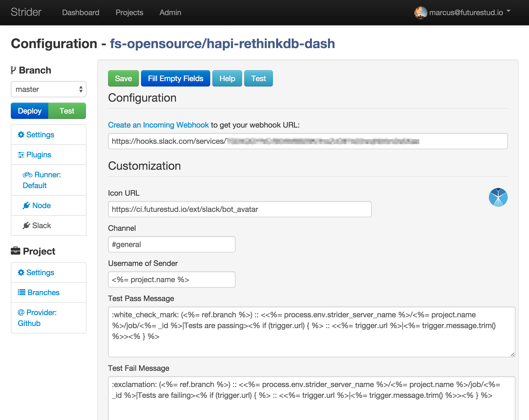Click the green Test button under branch
This screenshot has height=420, width=529.
point(67,111)
